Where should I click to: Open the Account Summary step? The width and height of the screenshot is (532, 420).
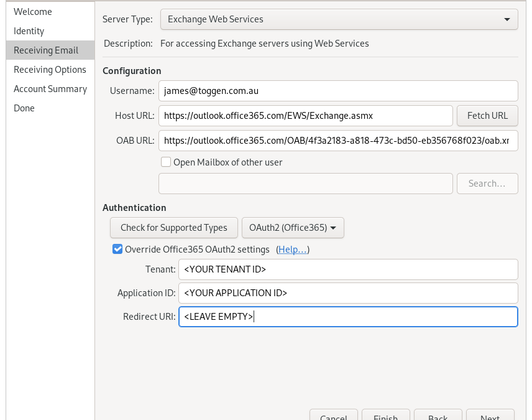pyautogui.click(x=50, y=89)
